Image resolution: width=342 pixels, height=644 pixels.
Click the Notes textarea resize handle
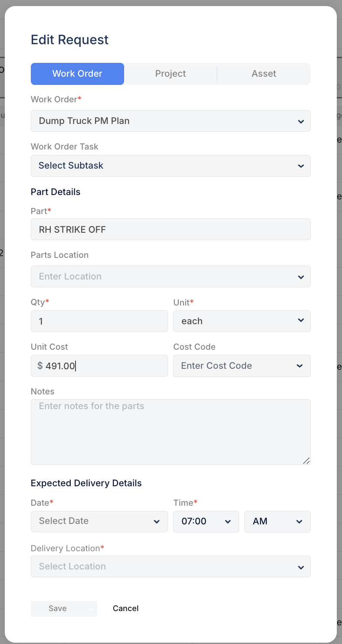click(x=307, y=461)
